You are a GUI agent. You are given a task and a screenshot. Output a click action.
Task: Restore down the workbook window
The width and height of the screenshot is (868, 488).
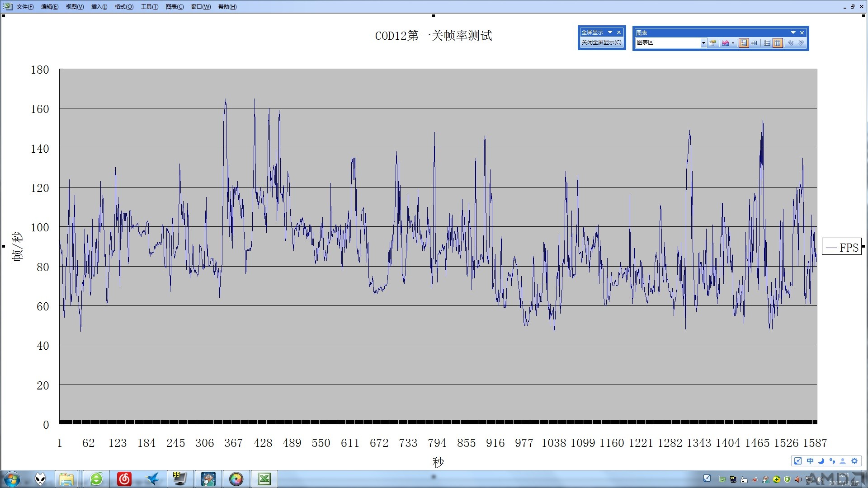[853, 7]
